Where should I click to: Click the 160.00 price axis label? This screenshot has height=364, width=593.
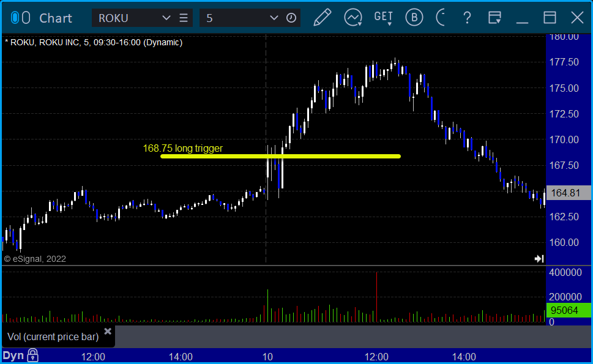564,242
